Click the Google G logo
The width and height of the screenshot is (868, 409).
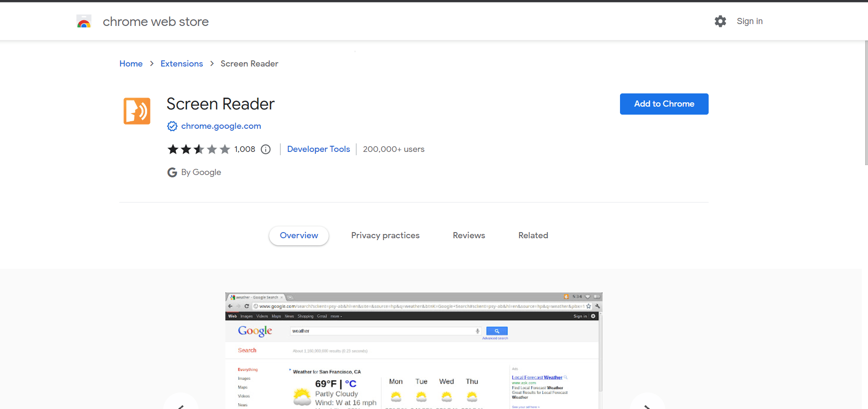tap(172, 172)
